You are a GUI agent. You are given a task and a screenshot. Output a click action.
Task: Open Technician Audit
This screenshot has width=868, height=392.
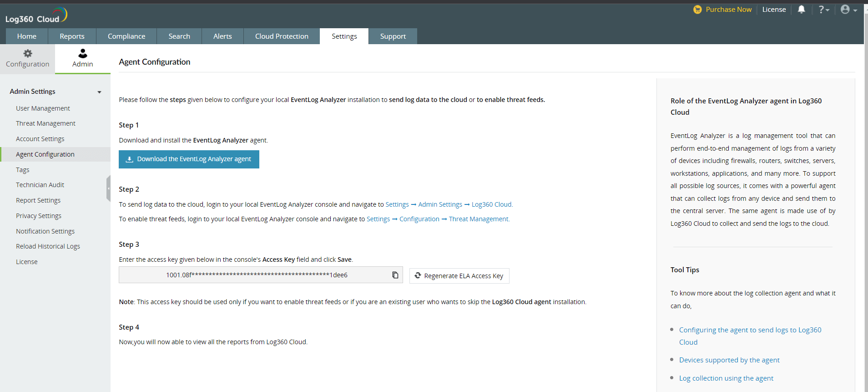click(x=40, y=185)
